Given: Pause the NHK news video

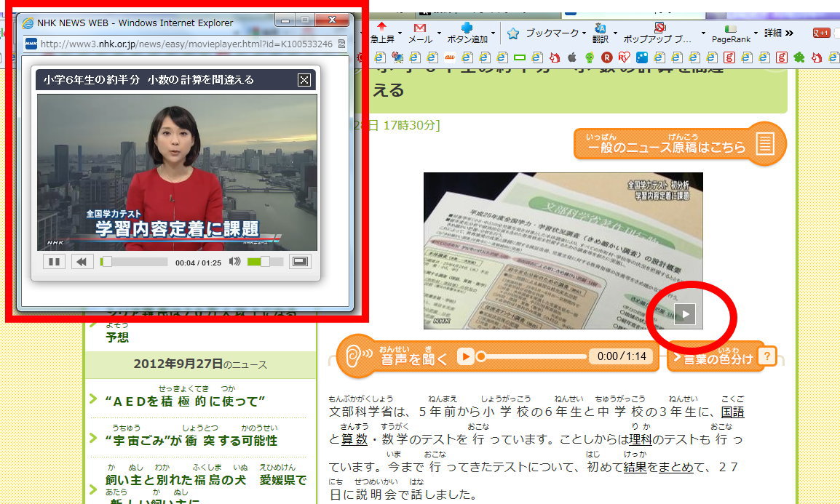Looking at the screenshot, I should click(54, 262).
